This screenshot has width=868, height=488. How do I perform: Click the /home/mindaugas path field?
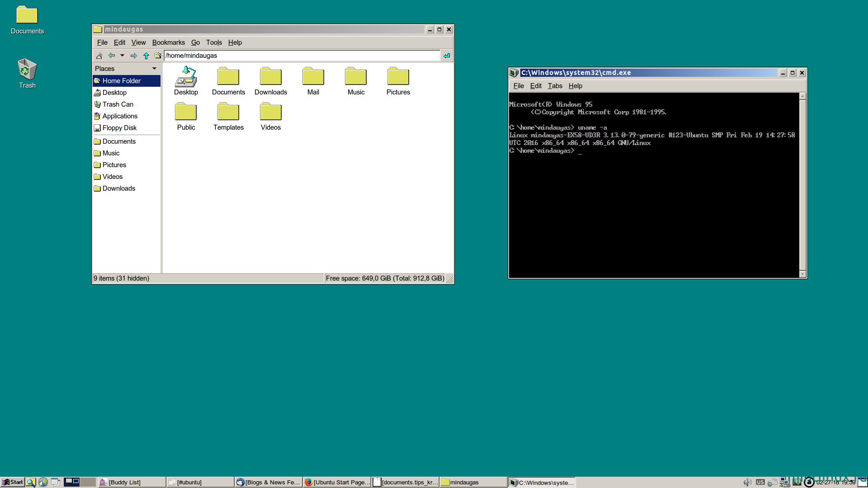[302, 56]
